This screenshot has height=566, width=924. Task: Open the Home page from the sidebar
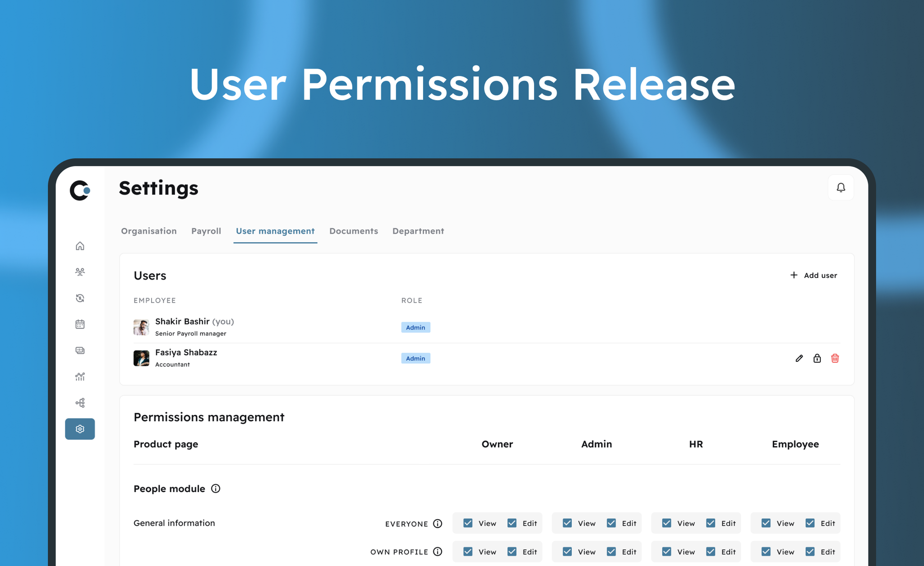click(x=80, y=246)
